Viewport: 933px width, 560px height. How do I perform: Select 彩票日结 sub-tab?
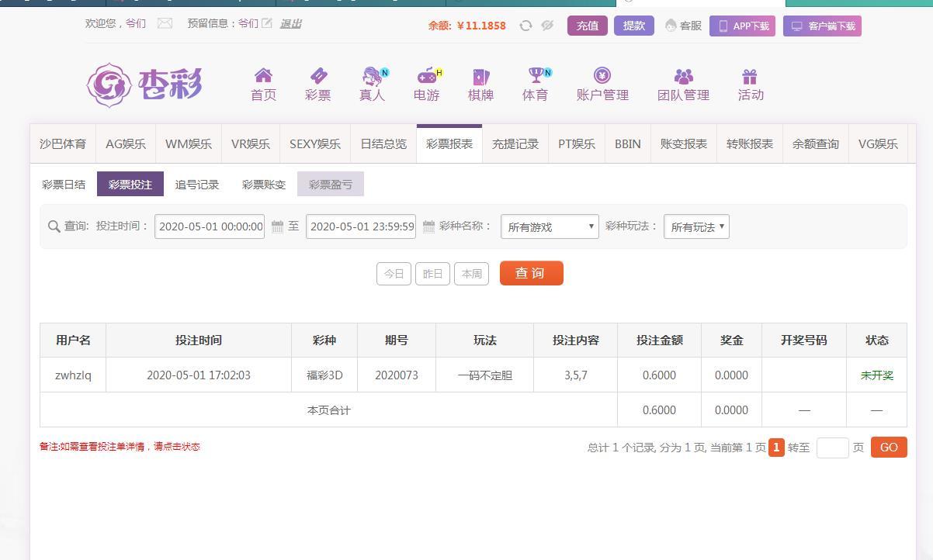pyautogui.click(x=64, y=185)
